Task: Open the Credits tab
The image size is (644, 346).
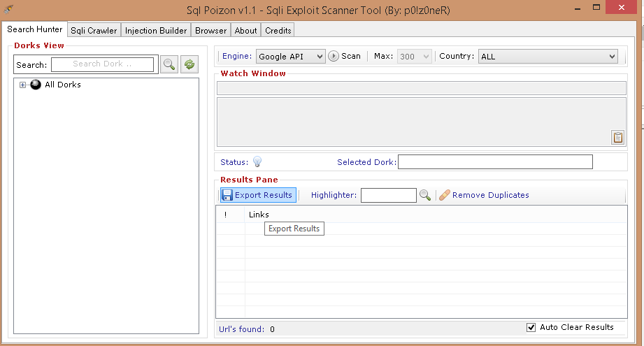Action: (278, 30)
